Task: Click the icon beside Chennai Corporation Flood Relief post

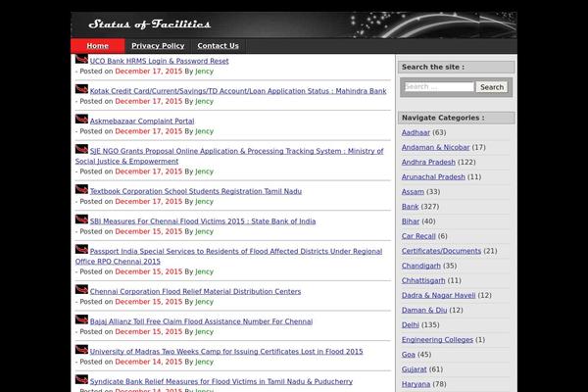Action: pos(81,290)
